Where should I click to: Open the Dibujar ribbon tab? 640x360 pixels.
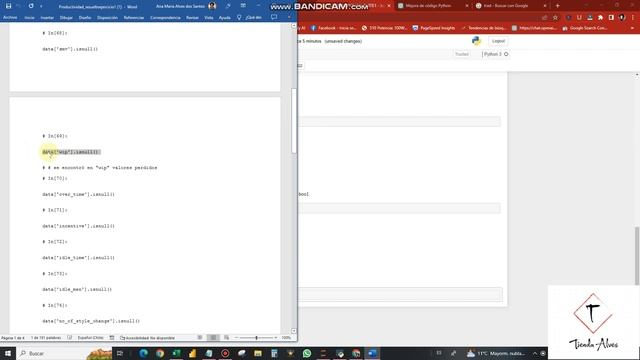(66, 18)
